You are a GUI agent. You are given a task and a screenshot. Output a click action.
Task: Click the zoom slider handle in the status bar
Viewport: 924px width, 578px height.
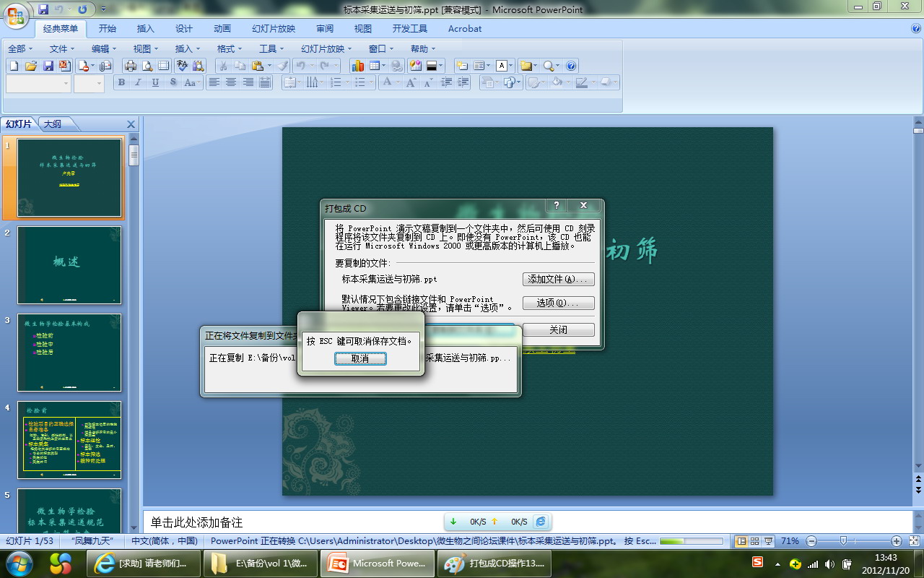click(x=843, y=541)
